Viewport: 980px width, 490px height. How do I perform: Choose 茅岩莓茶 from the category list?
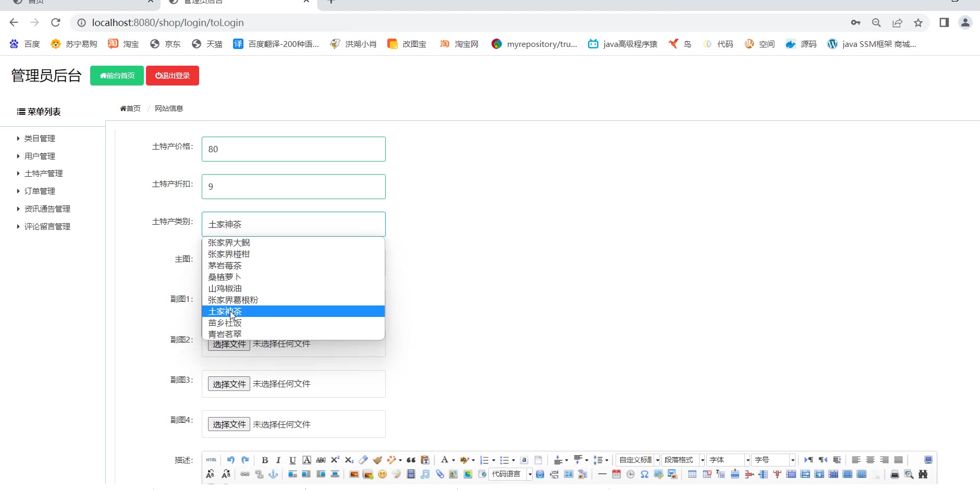pos(293,265)
